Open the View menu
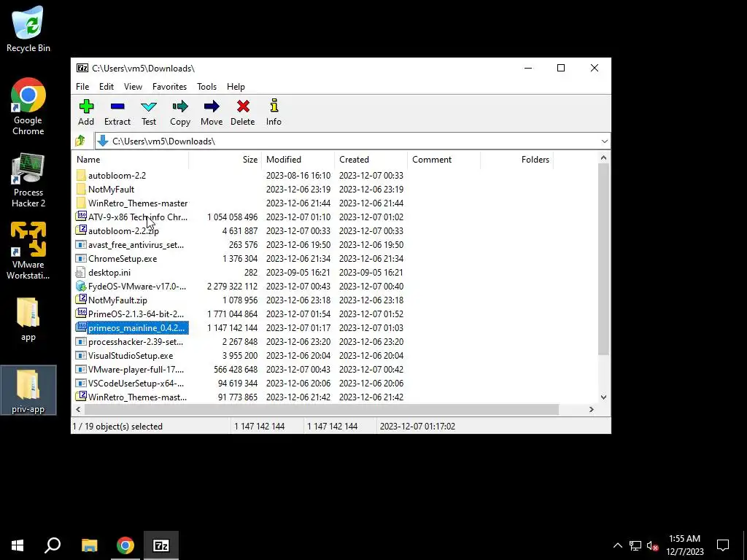 pos(133,87)
